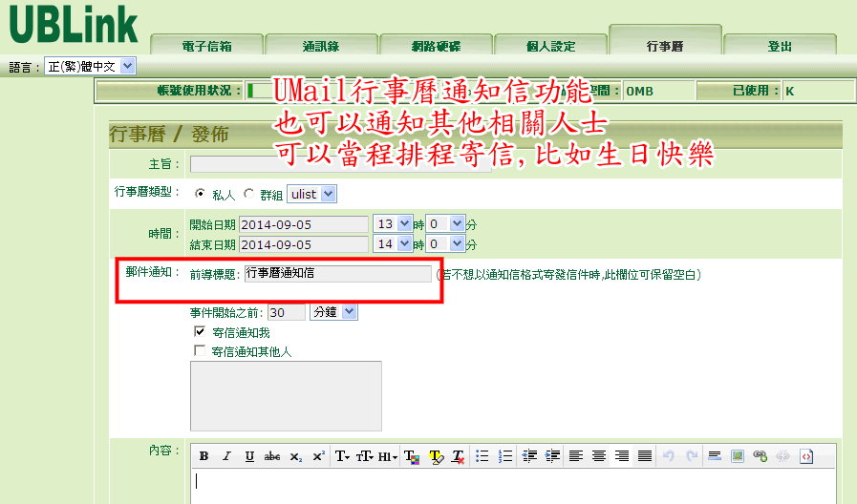Image resolution: width=857 pixels, height=504 pixels.
Task: Click the underline formatting icon
Action: pos(249,456)
